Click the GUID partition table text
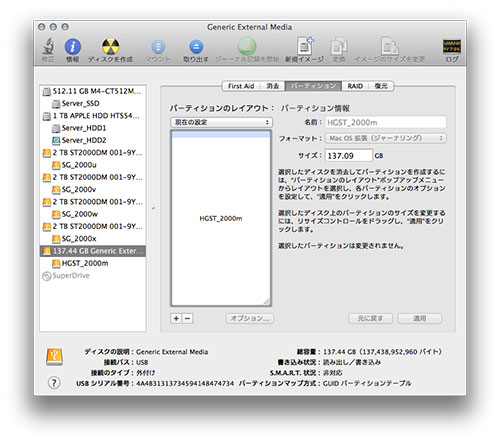This screenshot has width=500, height=442. click(x=367, y=383)
